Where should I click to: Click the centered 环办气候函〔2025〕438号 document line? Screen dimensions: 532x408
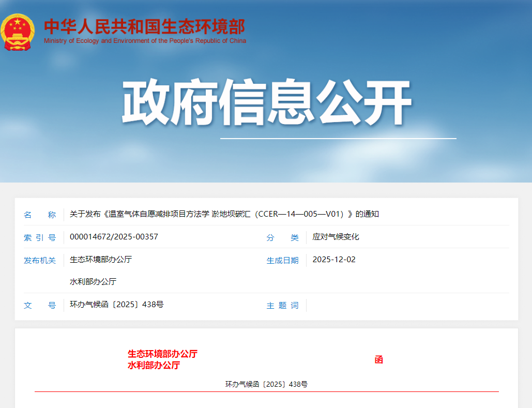(x=266, y=385)
